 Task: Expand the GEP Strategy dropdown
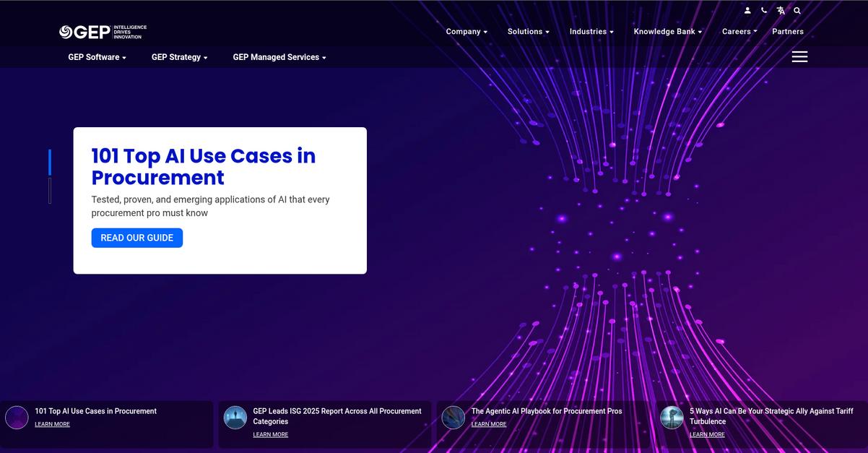click(x=180, y=57)
